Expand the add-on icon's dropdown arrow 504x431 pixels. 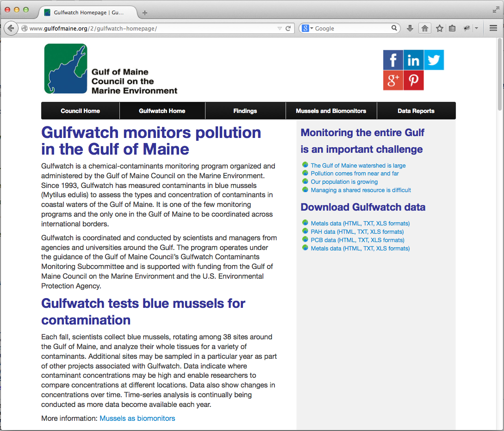tap(476, 28)
